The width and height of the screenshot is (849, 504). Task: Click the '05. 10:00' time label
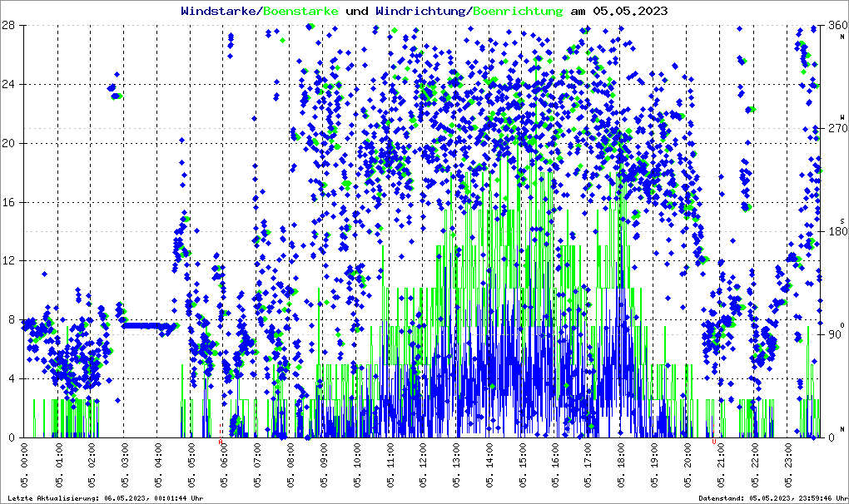(x=357, y=466)
